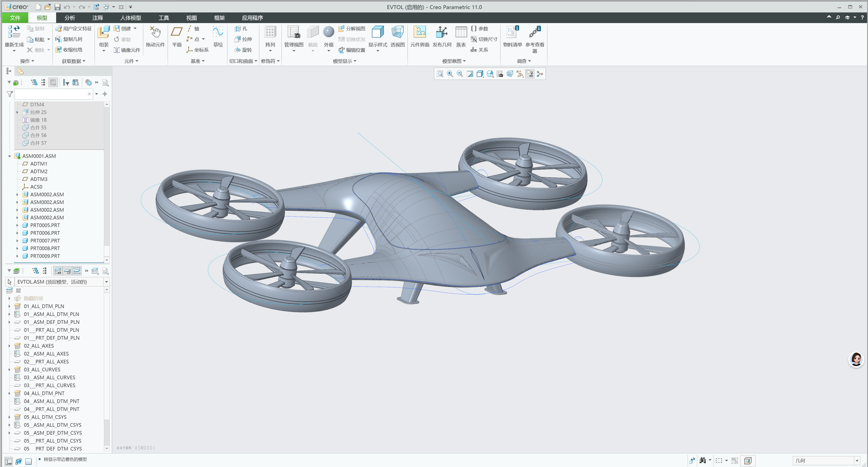This screenshot has height=467, width=868.
Task: Click the 发布几何 (Publish Geometry) icon
Action: tap(442, 32)
